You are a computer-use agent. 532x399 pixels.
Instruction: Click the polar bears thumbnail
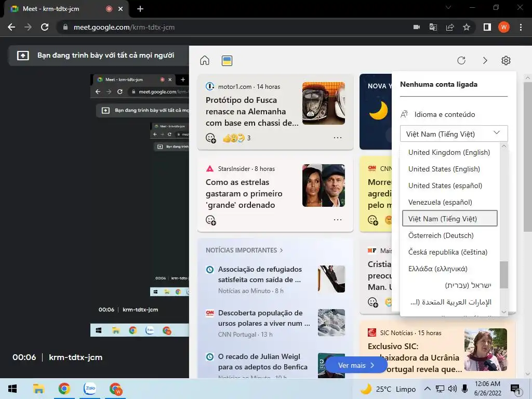331,322
